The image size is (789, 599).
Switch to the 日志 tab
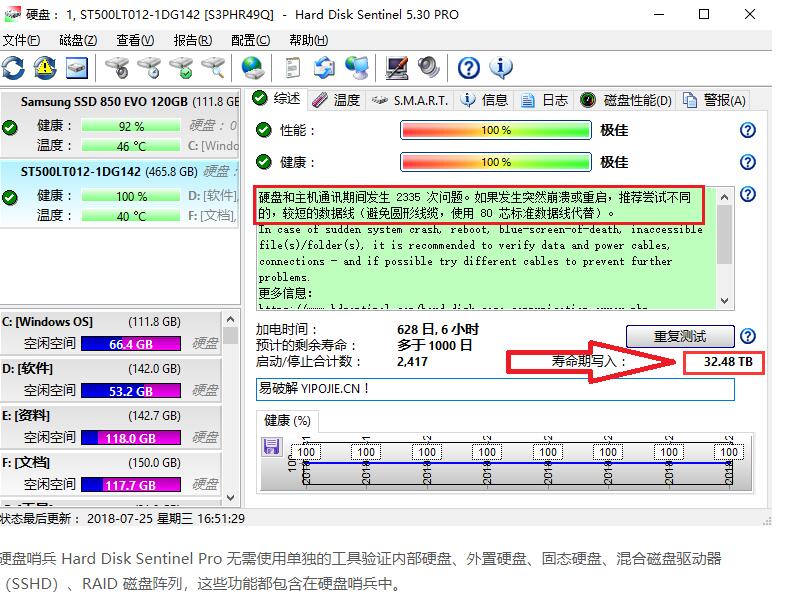coord(544,100)
